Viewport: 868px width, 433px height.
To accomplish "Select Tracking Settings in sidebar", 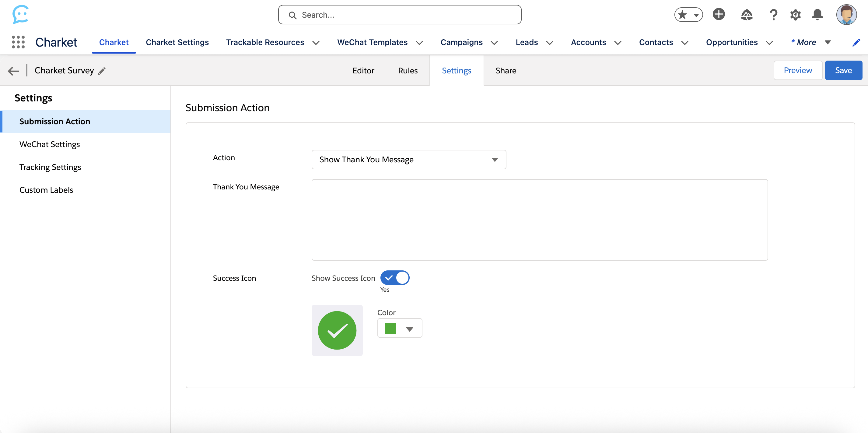I will click(50, 167).
